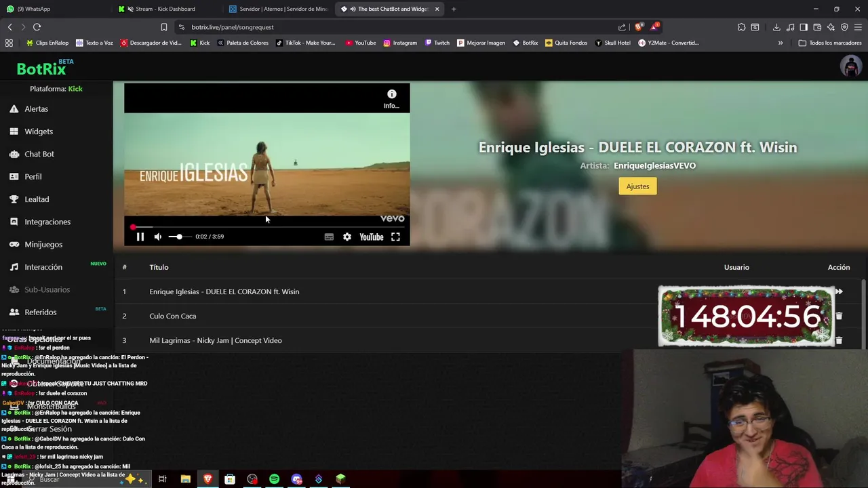
Task: Show more bookmarks chevron
Action: [x=781, y=43]
